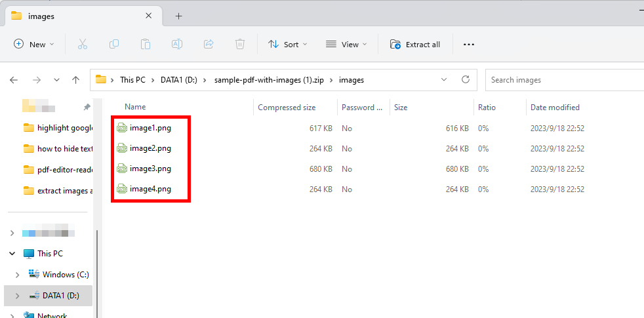Click the Copy icon in toolbar
The image size is (644, 318).
click(114, 44)
